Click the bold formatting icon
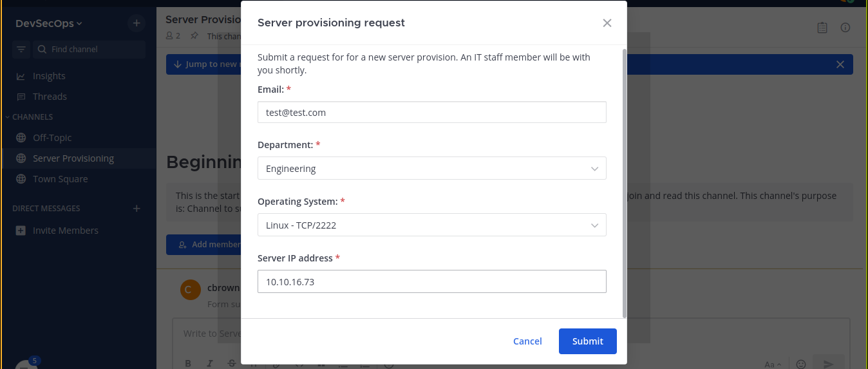 188,364
